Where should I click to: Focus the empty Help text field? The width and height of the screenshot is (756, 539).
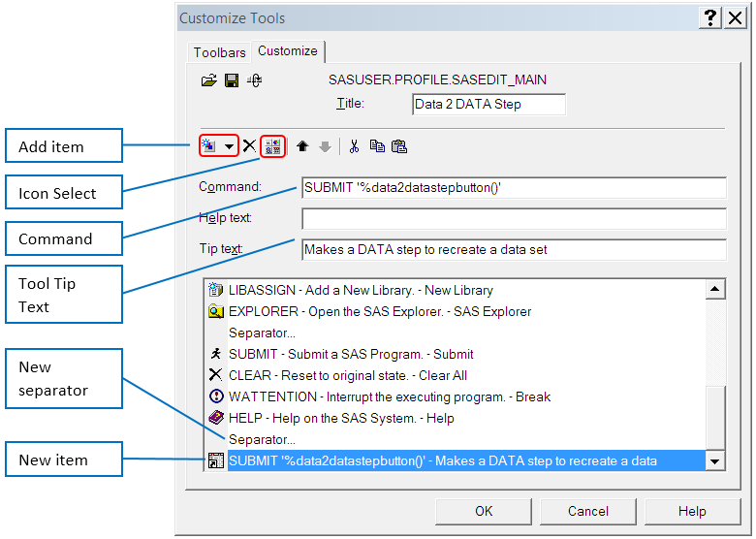pos(514,219)
